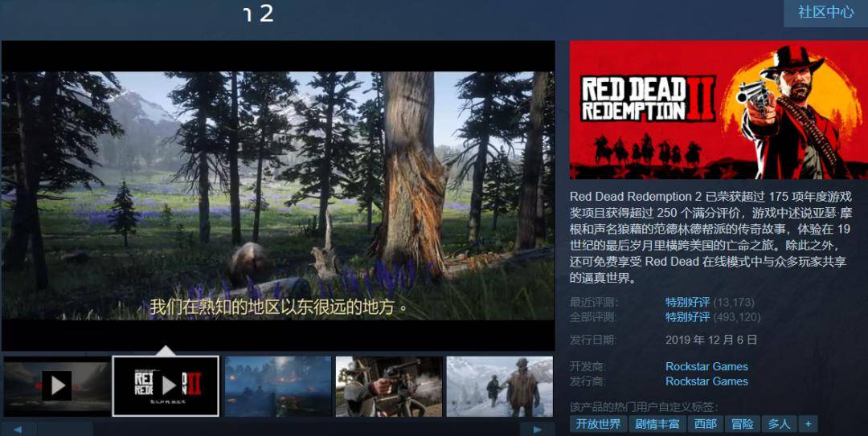Click the release date 2019 年 12 月 6 日
The height and width of the screenshot is (436, 868).
coord(710,340)
